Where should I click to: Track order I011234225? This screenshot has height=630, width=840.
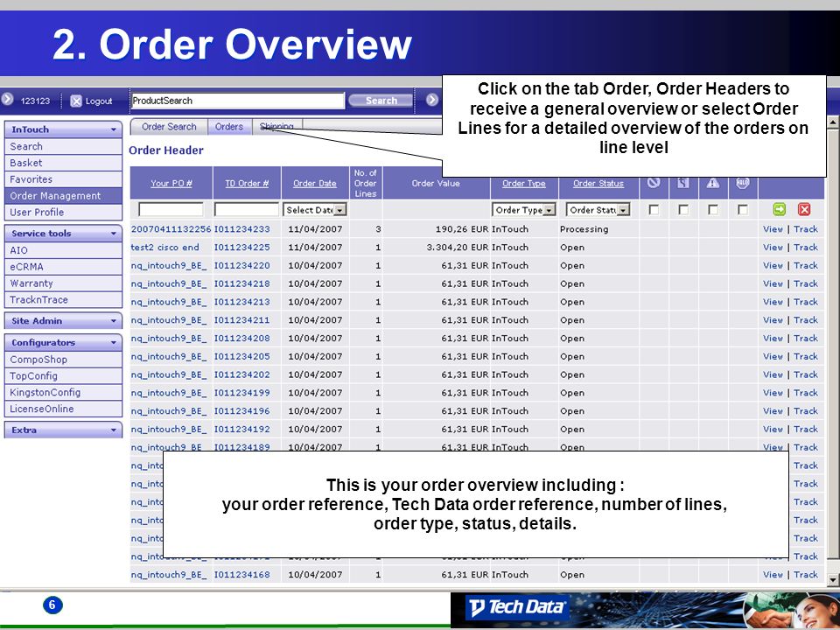point(806,248)
